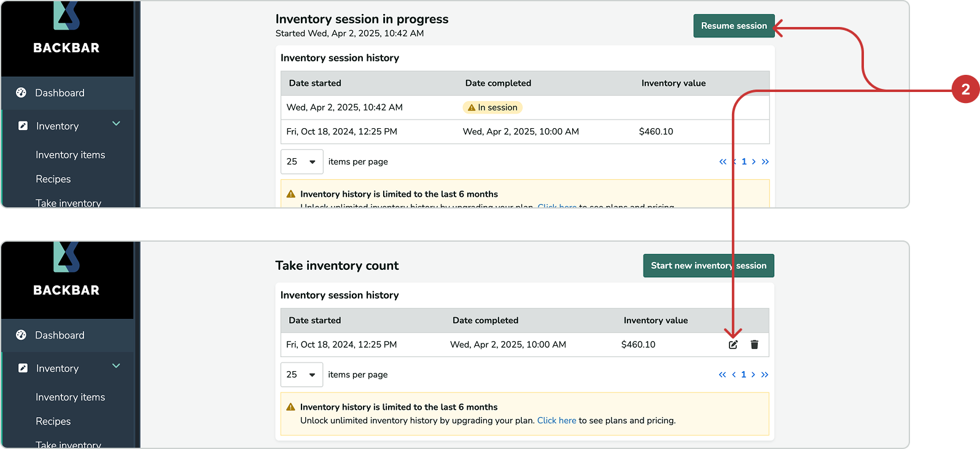This screenshot has height=449, width=980.
Task: Open Inventory items in top sidebar
Action: click(71, 155)
